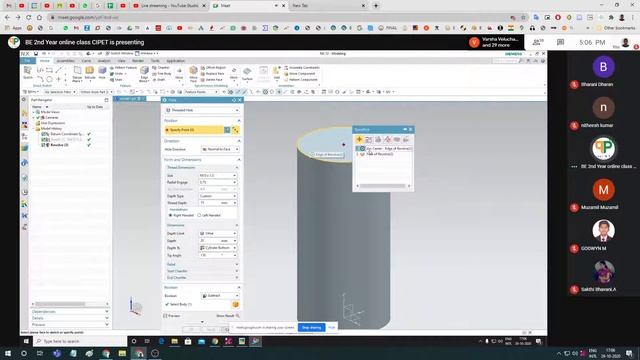Open the Hole Direction dropdown

point(220,149)
